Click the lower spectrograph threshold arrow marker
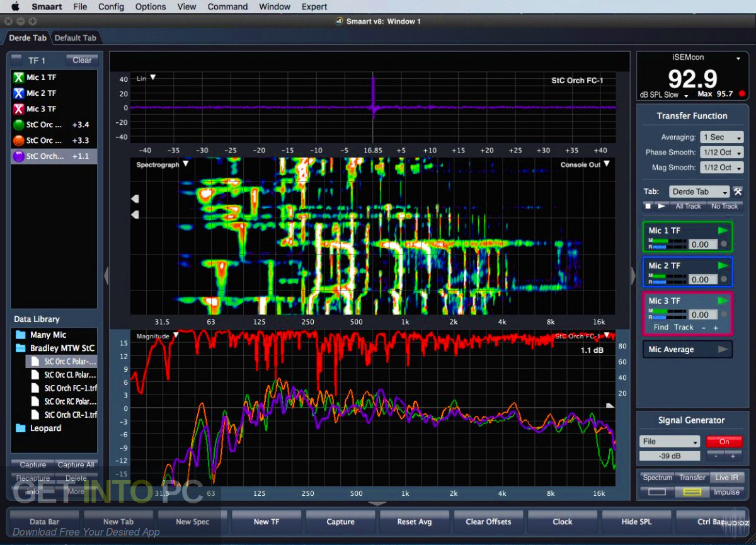Image resolution: width=756 pixels, height=545 pixels. click(x=135, y=215)
